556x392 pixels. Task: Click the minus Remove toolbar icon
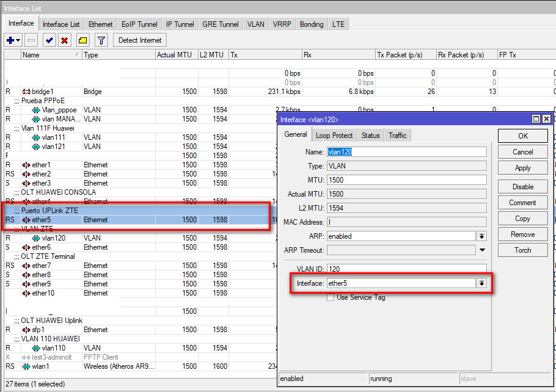(x=32, y=40)
